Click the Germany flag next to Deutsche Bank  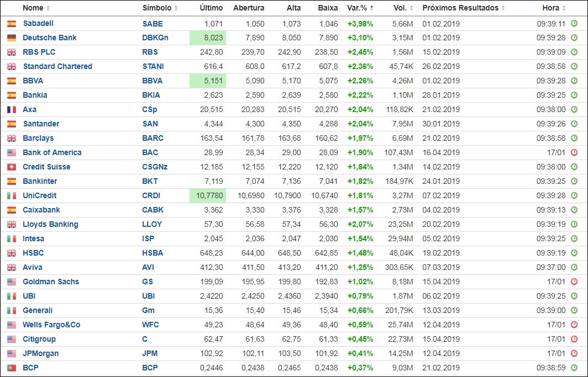[12, 38]
